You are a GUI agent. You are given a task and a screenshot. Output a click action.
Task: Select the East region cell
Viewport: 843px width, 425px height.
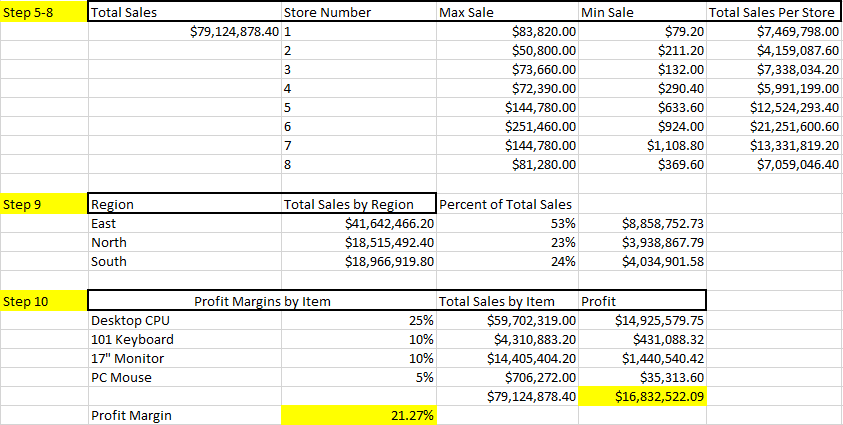185,223
